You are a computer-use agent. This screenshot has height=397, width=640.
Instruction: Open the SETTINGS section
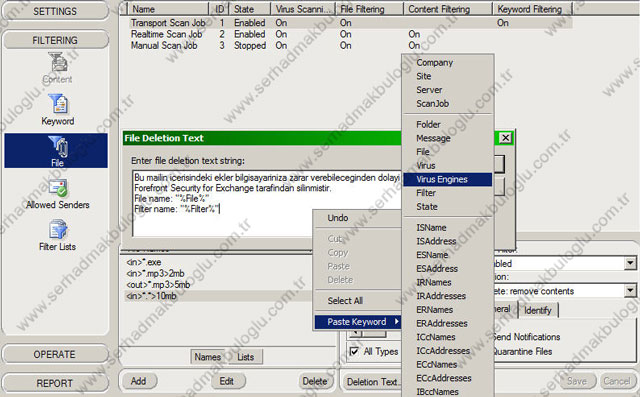55,11
